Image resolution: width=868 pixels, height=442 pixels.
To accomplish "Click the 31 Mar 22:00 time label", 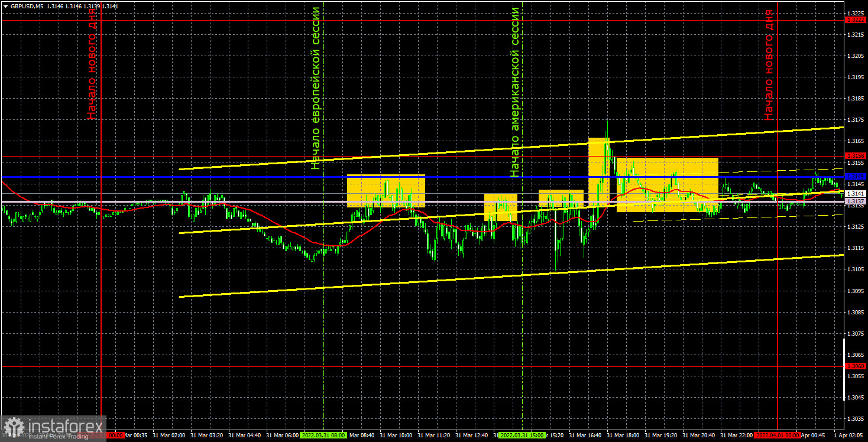I will [x=737, y=435].
